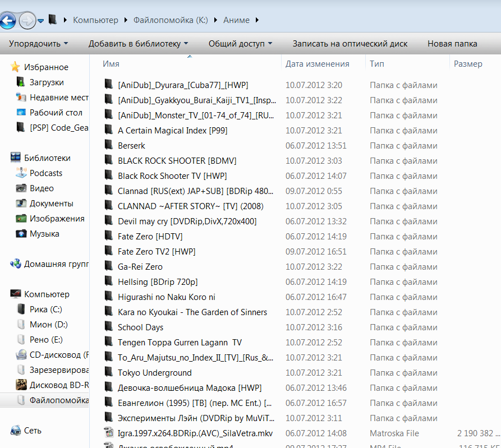The height and width of the screenshot is (448, 501).
Task: Click the Недавние места icon
Action: point(21,97)
